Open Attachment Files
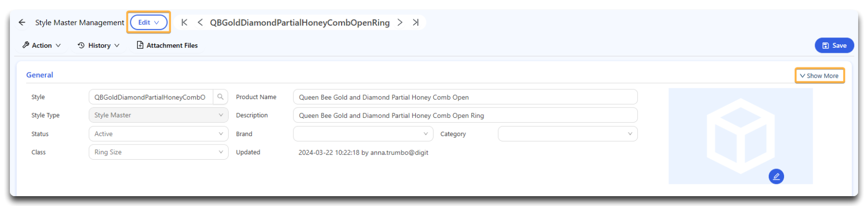868x206 pixels. point(167,45)
